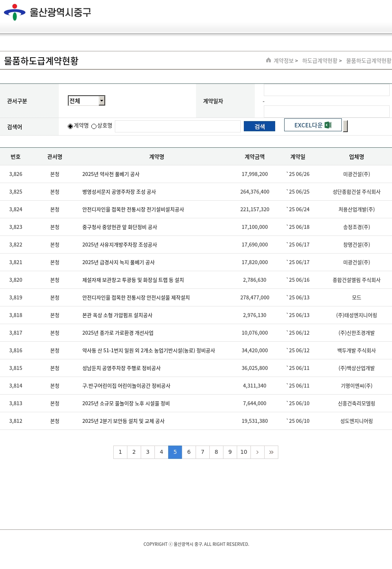Open 안전디자인을 접목한 전통시장 안전시설물 제작설치

pos(136,298)
